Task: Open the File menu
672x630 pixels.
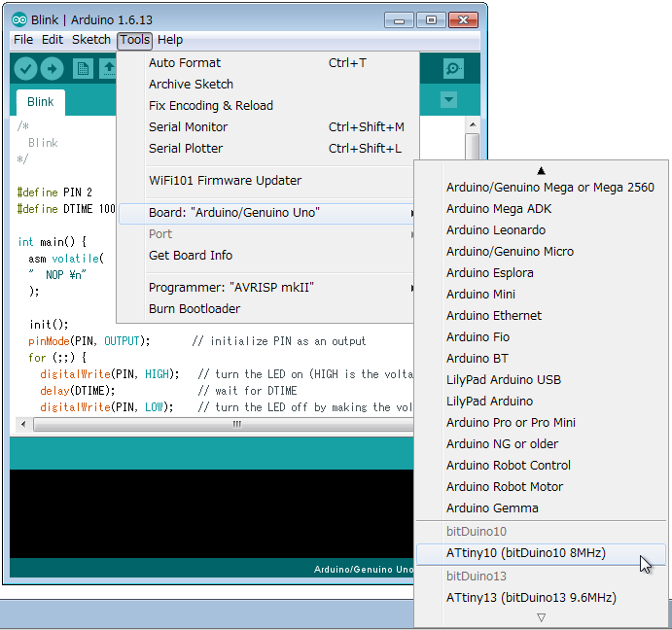Action: (x=23, y=40)
